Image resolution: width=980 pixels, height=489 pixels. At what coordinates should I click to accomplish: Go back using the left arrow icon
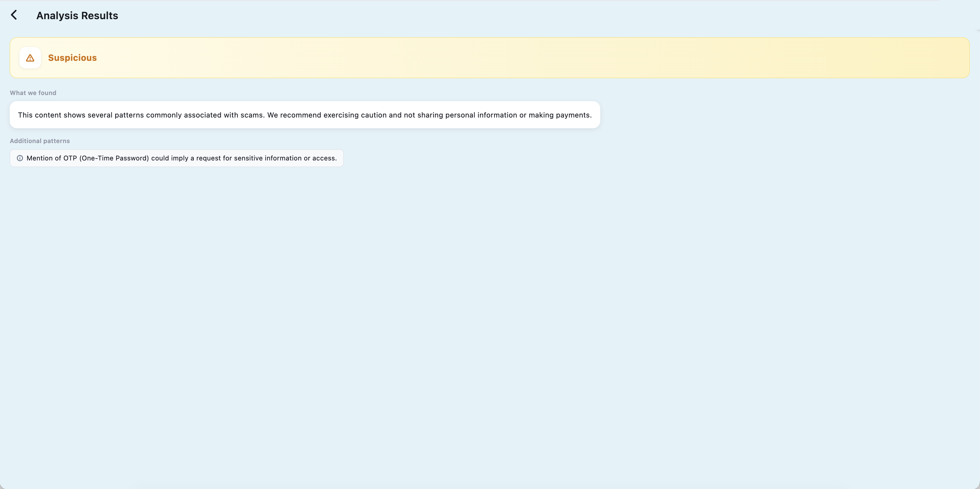(x=14, y=15)
